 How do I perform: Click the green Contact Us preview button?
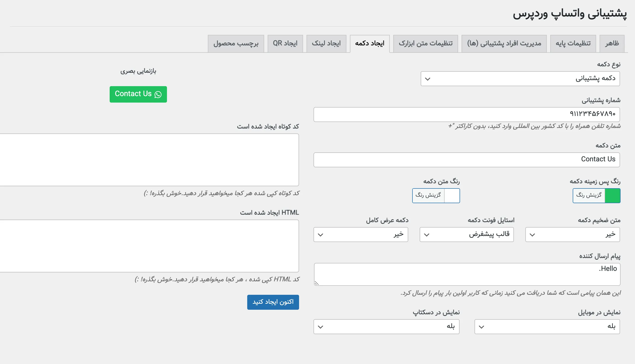click(138, 94)
